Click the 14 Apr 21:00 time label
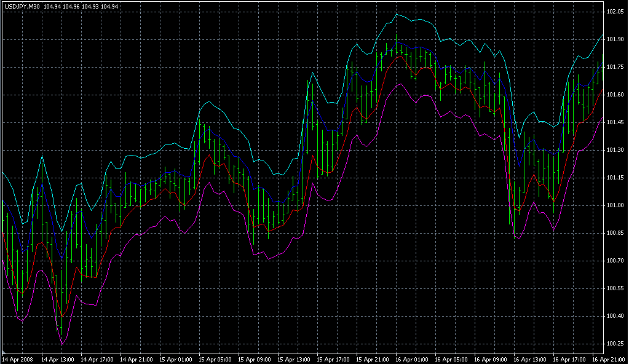The height and width of the screenshot is (364, 629). [x=135, y=359]
